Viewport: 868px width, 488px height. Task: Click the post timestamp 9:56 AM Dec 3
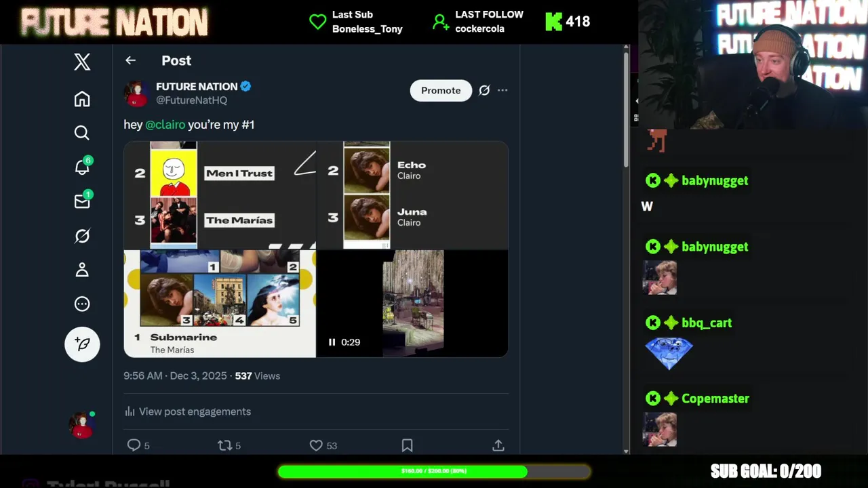pyautogui.click(x=175, y=375)
